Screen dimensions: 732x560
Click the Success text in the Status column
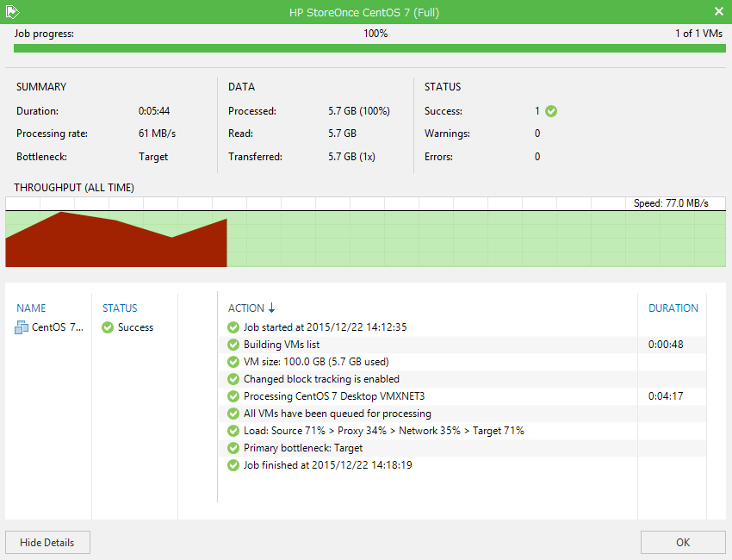click(x=135, y=327)
